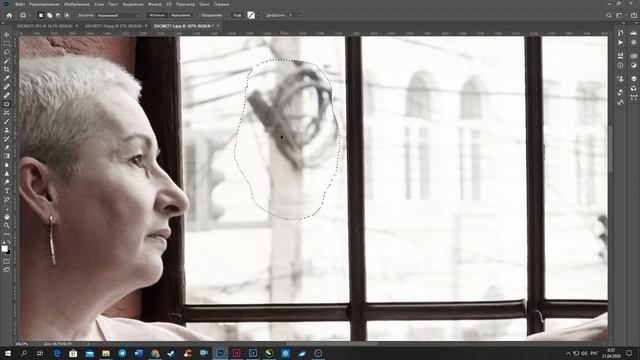
Task: Click the horizontal scrollbar under canvas
Action: click(332, 344)
